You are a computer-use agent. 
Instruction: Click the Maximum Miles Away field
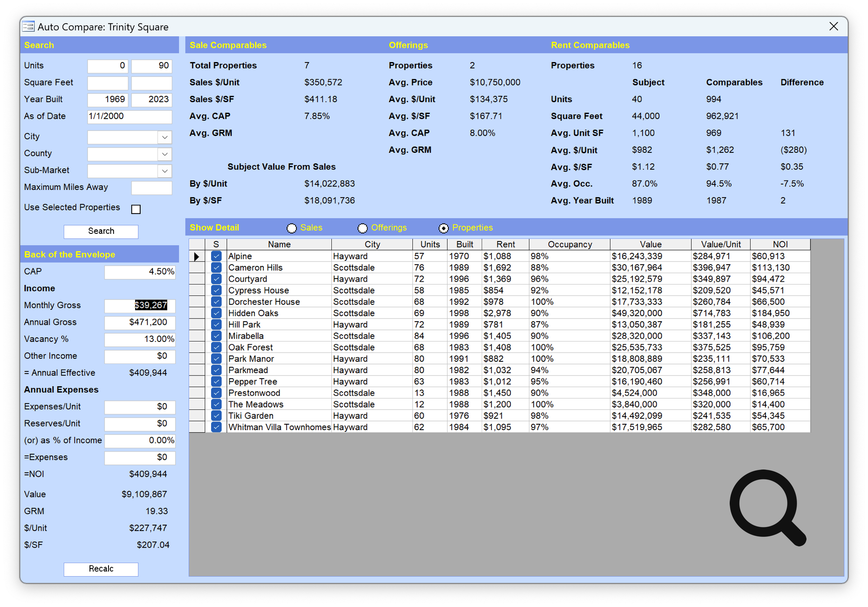151,188
